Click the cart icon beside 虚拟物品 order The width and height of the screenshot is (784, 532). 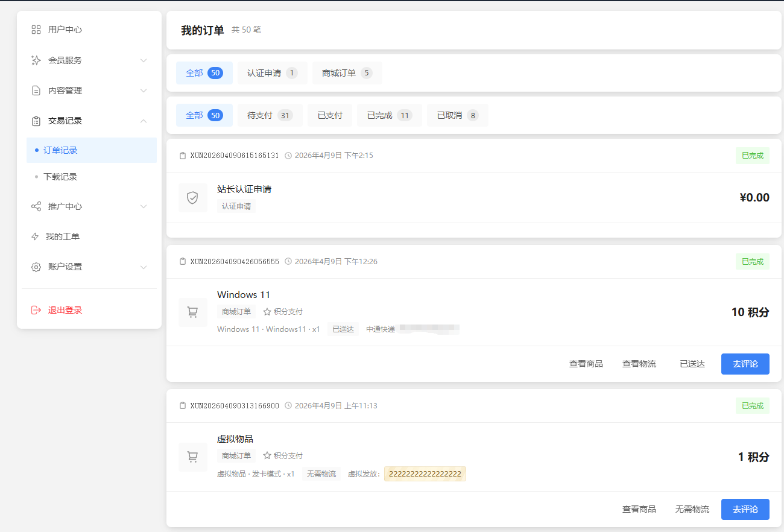click(x=193, y=457)
